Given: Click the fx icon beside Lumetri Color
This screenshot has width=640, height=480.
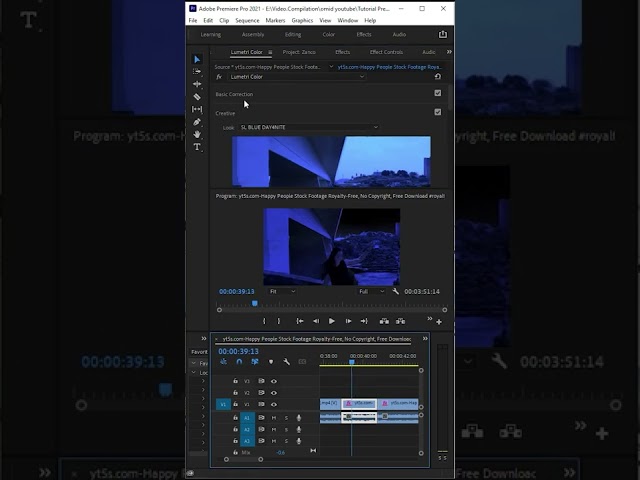Looking at the screenshot, I should point(219,77).
